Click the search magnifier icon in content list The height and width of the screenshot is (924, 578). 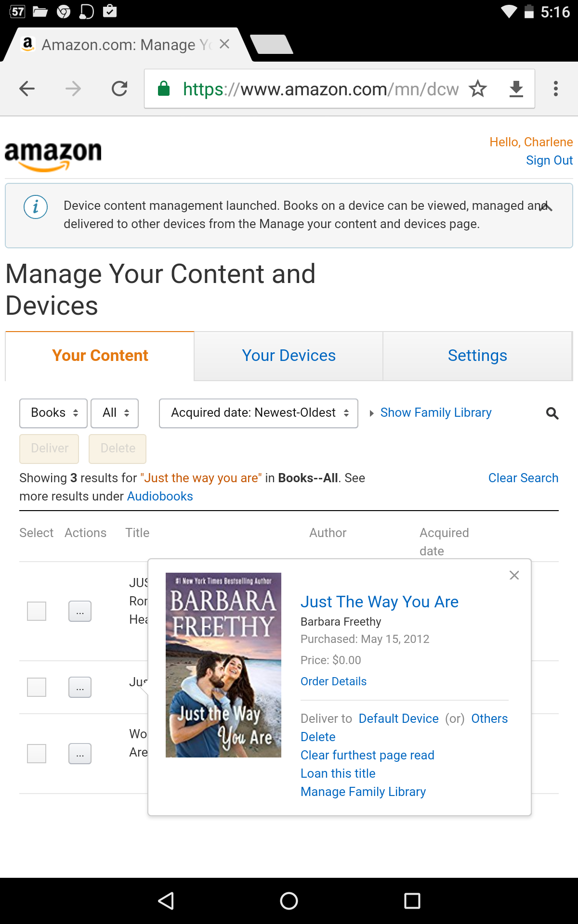tap(552, 413)
